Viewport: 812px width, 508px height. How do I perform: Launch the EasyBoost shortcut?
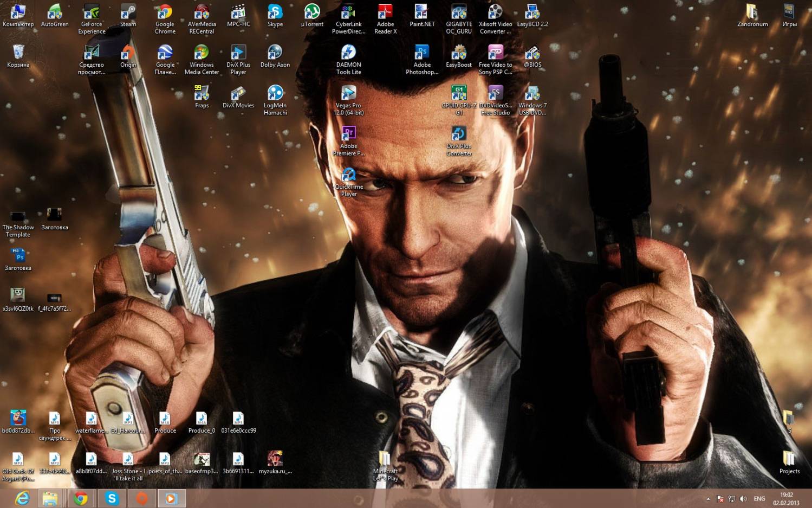459,56
